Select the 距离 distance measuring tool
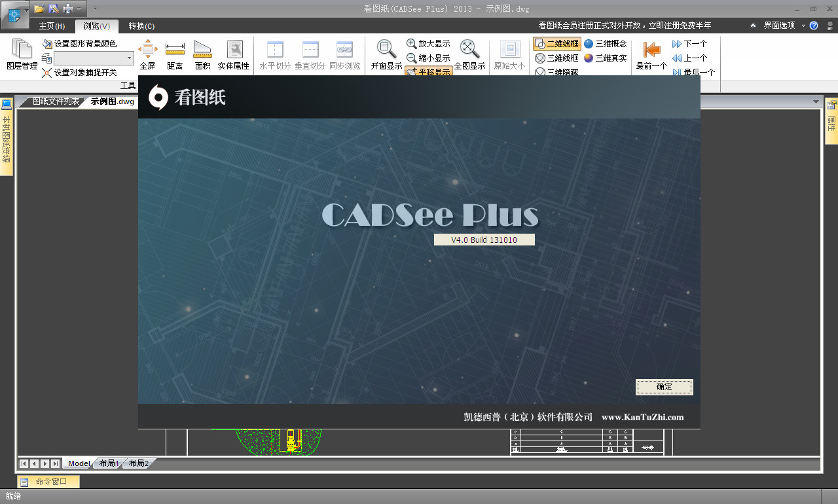The image size is (838, 504). 175,54
